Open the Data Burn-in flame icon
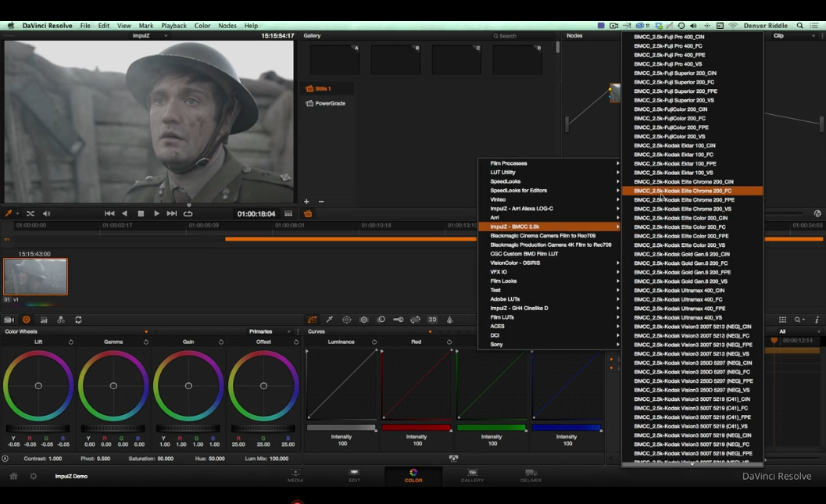The width and height of the screenshot is (826, 504). (x=449, y=320)
